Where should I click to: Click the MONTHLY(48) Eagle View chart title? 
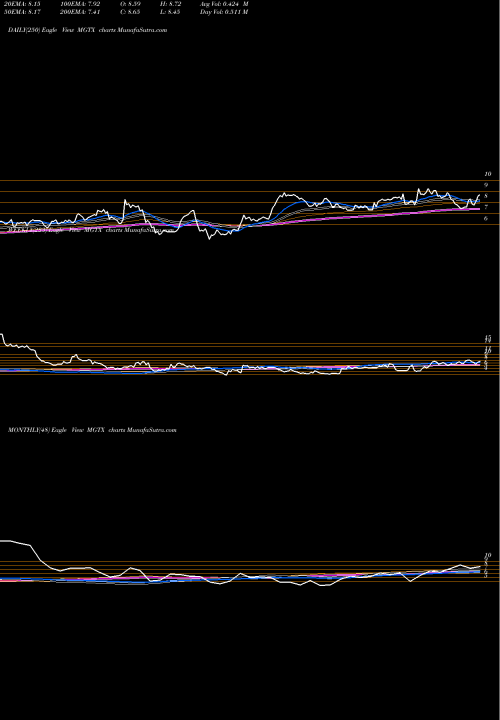(x=92, y=430)
